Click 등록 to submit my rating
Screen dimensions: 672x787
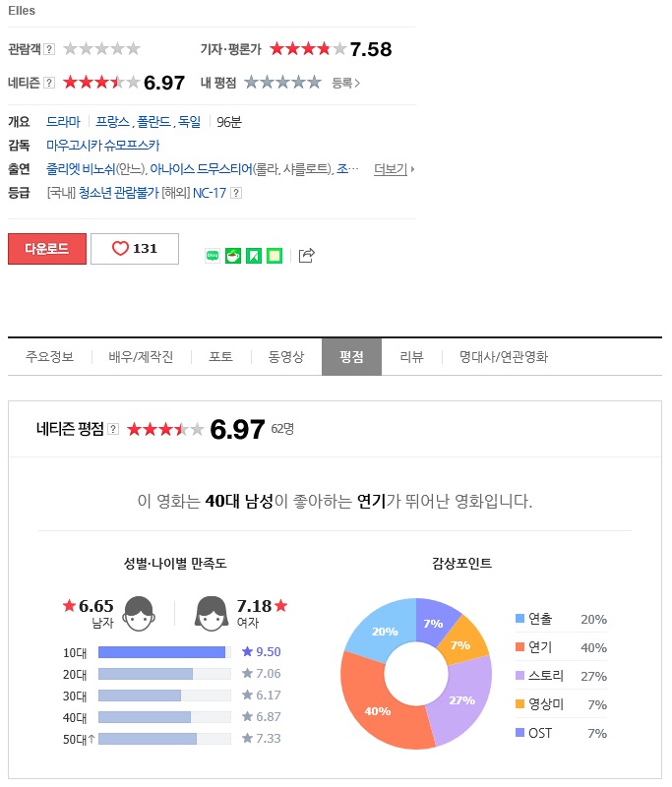tap(345, 83)
